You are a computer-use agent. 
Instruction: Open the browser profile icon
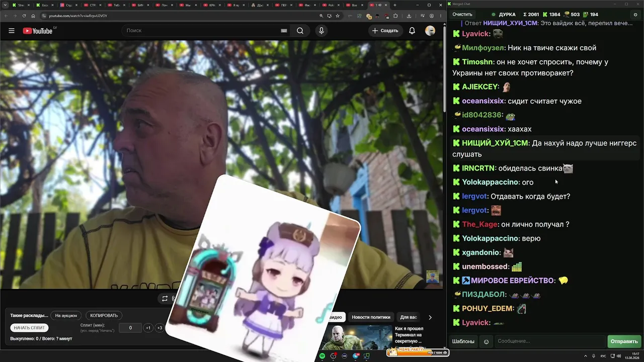432,16
